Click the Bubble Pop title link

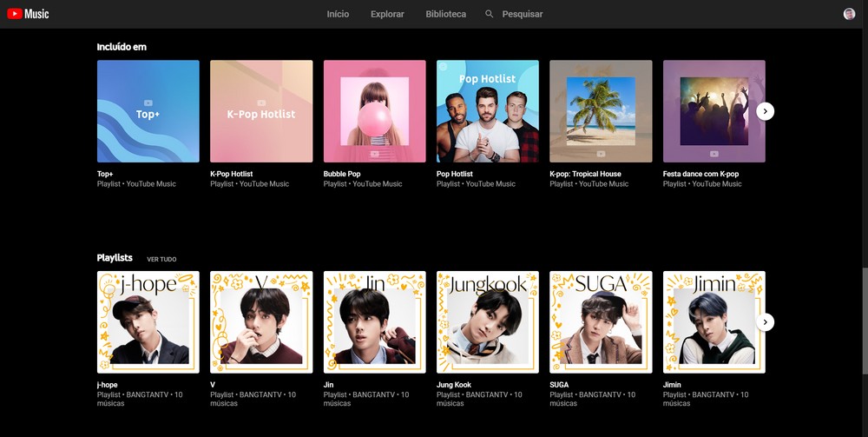pyautogui.click(x=342, y=174)
